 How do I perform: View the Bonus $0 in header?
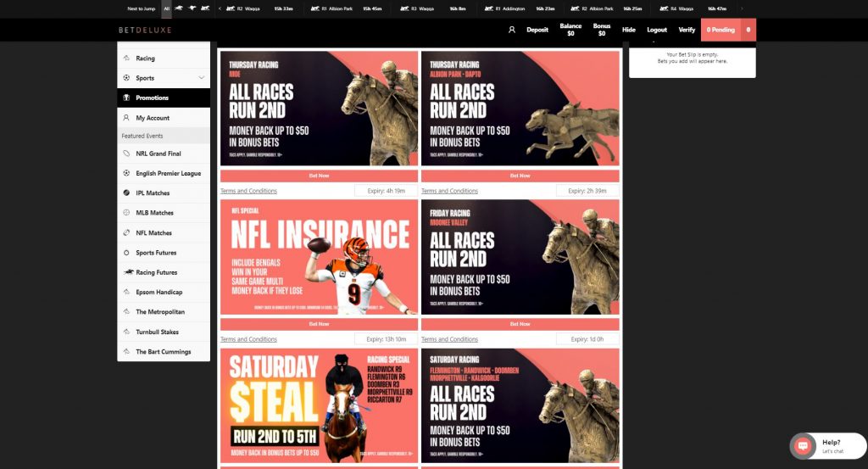(601, 30)
